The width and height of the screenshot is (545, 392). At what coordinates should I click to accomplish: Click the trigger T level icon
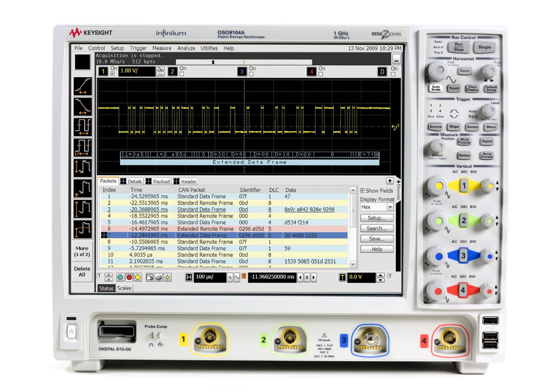[x=343, y=277]
